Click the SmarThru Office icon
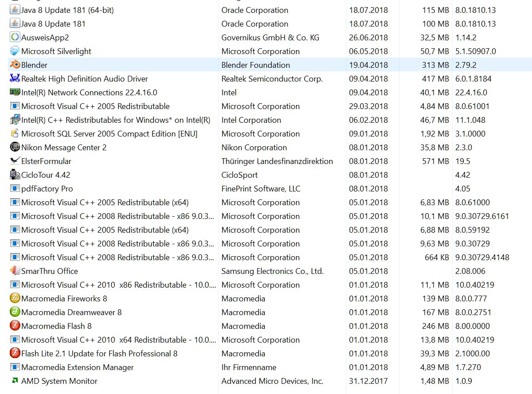 point(15,271)
